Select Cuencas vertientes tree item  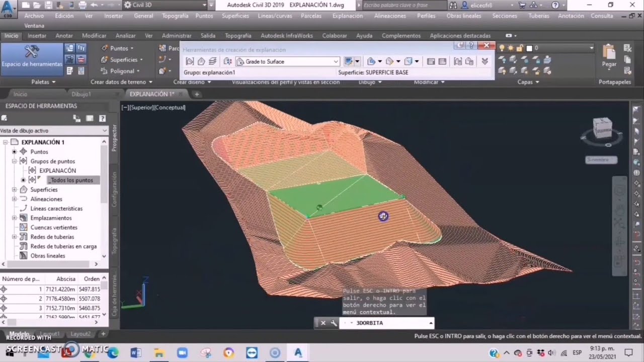(53, 227)
